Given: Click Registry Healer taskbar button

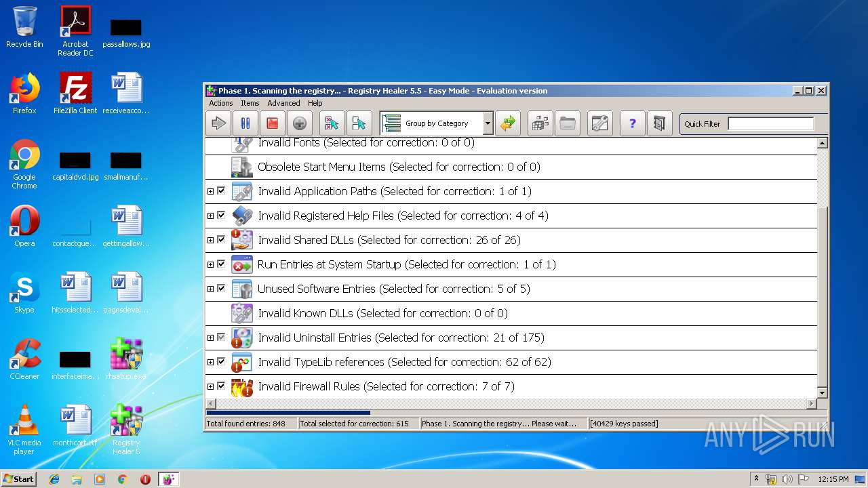Looking at the screenshot, I should click(168, 479).
